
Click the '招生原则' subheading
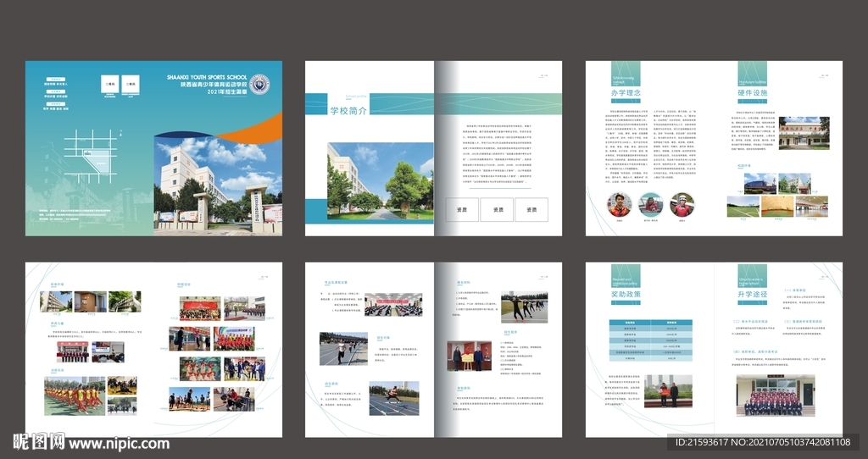pos(331,384)
